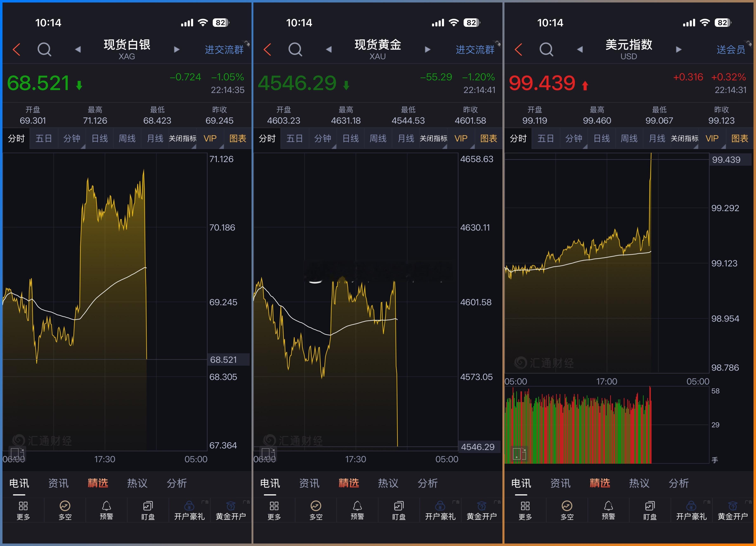Image resolution: width=756 pixels, height=546 pixels.
Task: Open 图表 in silver panel
Action: point(238,138)
